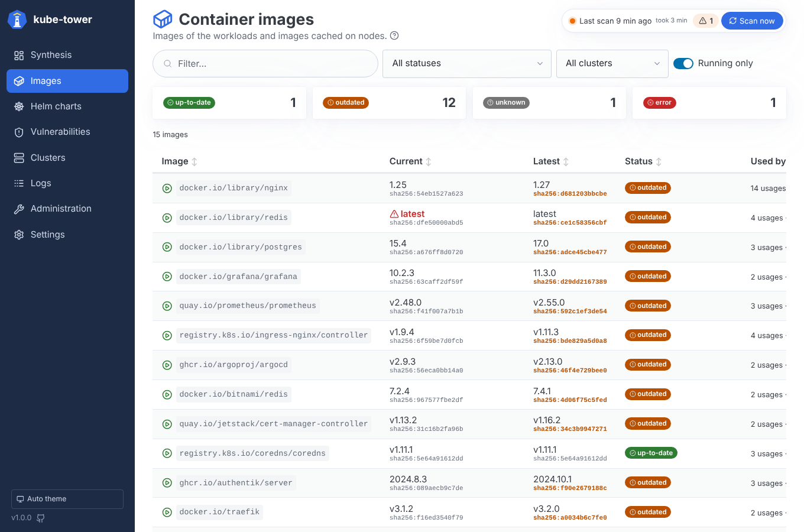Screen dimensions: 804x532
Task: Click the running icon for docker.io/library/nginx
Action: (167, 189)
